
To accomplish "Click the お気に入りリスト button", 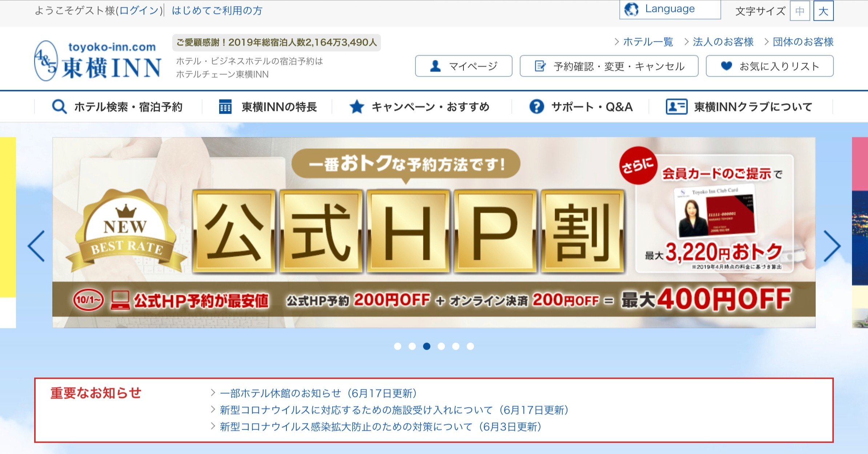I will point(769,66).
